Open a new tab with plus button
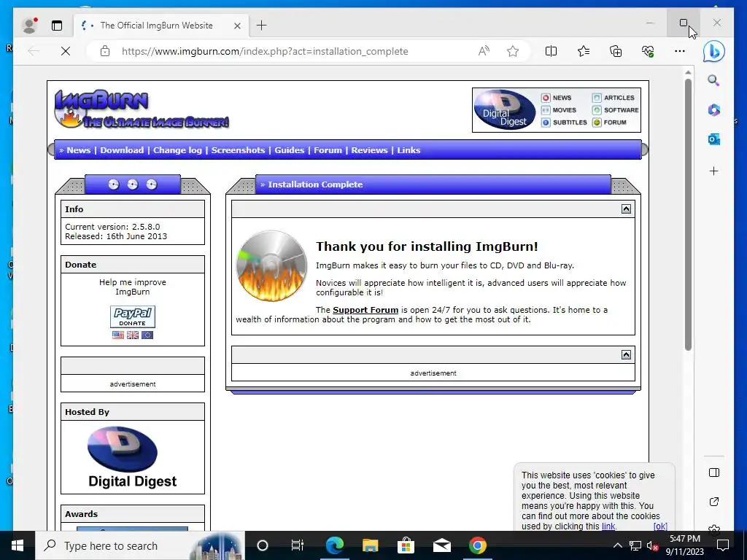Screen dimensions: 747x560 pos(262,26)
